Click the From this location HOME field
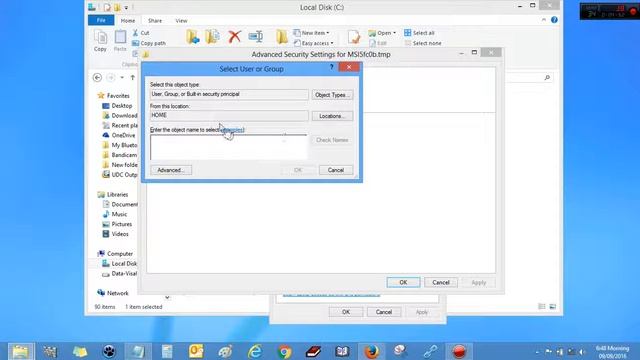 click(x=229, y=116)
